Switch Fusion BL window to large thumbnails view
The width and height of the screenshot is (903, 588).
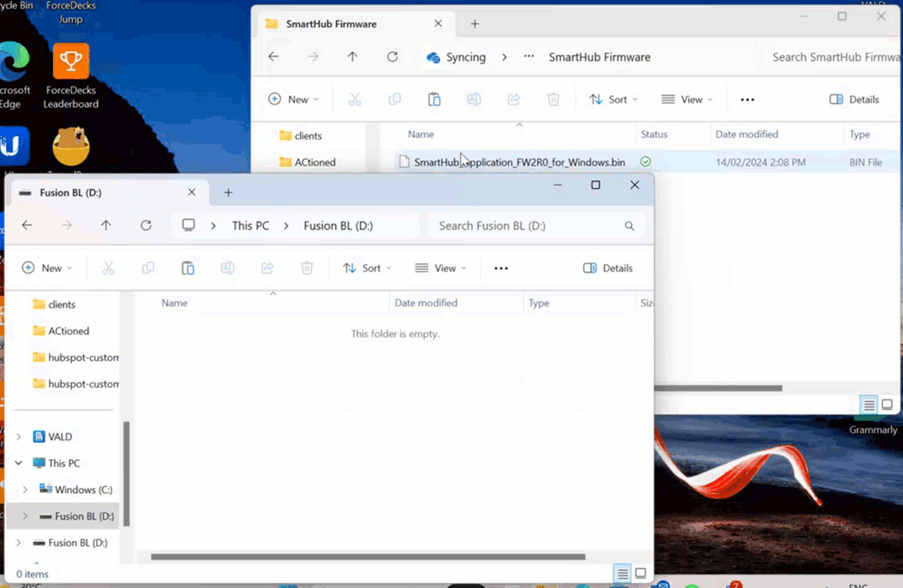click(641, 573)
